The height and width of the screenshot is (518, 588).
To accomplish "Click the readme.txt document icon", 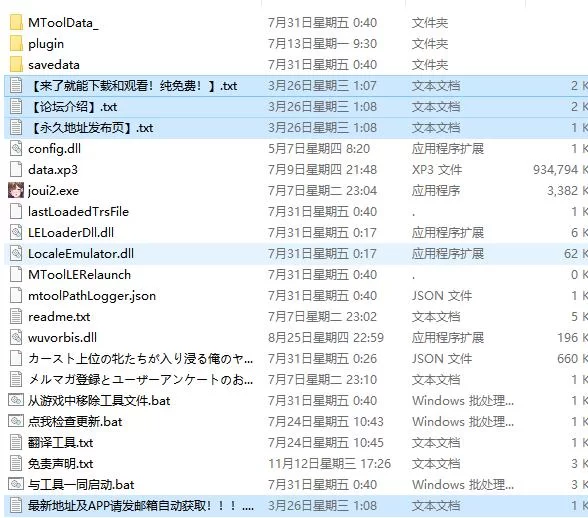I will point(16,317).
